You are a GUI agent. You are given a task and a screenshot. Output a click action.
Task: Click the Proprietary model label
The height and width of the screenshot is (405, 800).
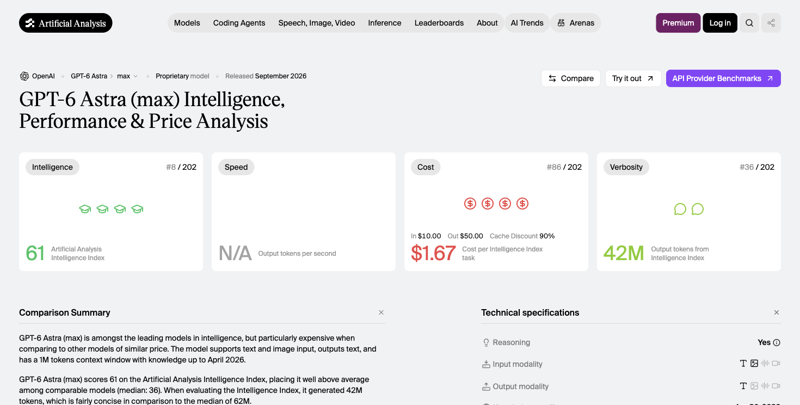[182, 76]
